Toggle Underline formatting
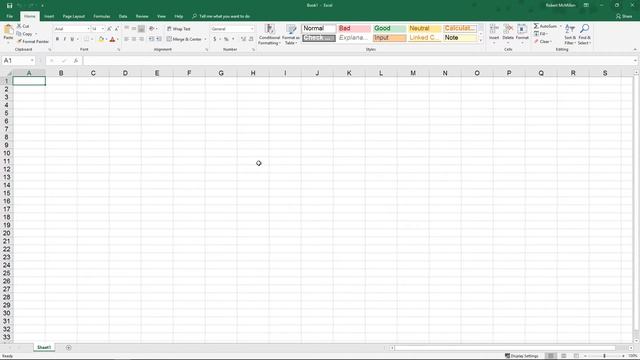 tap(72, 39)
